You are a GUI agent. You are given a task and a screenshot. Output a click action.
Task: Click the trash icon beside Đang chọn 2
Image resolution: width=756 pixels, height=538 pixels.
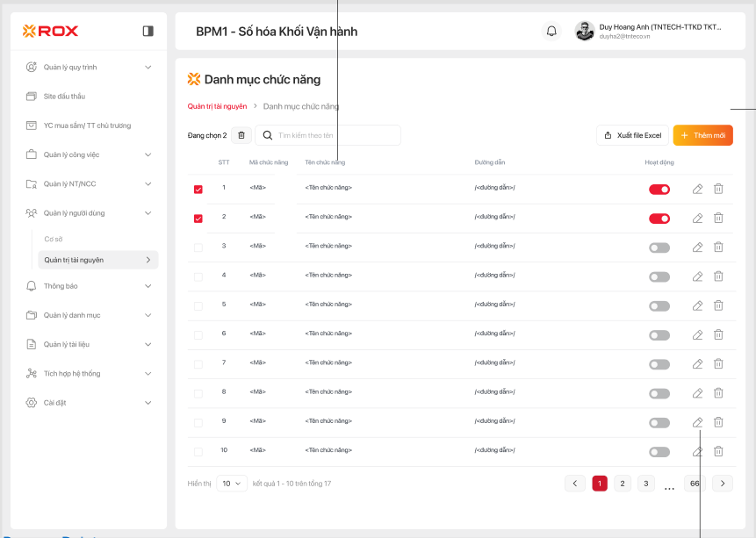tap(241, 135)
